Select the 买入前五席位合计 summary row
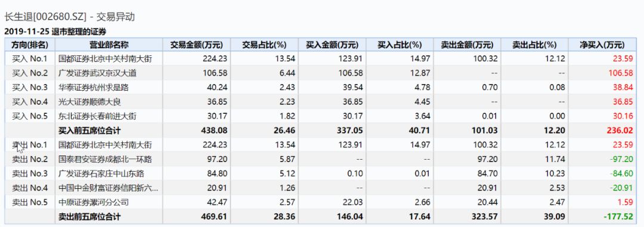 [x=320, y=130]
